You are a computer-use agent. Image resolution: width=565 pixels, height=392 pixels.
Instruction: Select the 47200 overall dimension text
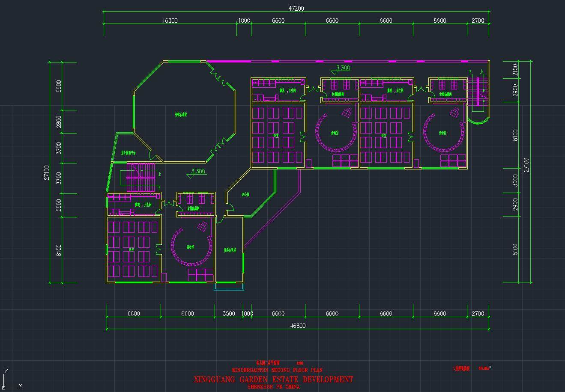(296, 9)
